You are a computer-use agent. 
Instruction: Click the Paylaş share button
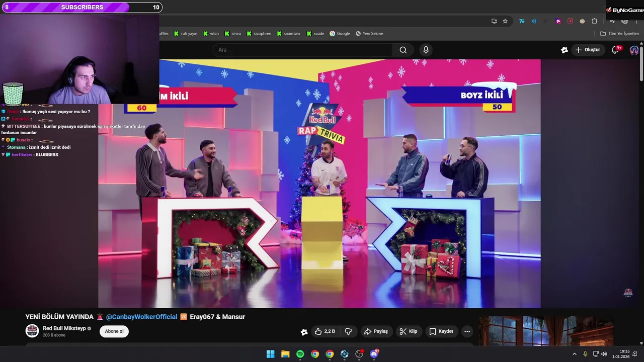pos(376,331)
